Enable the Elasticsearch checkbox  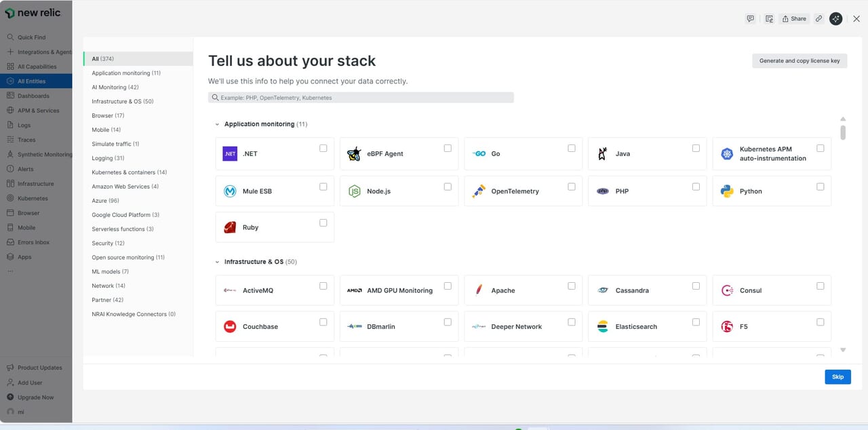pyautogui.click(x=696, y=322)
